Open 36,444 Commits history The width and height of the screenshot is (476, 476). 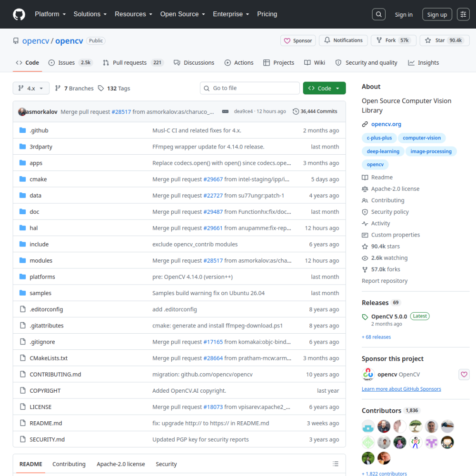click(x=315, y=111)
